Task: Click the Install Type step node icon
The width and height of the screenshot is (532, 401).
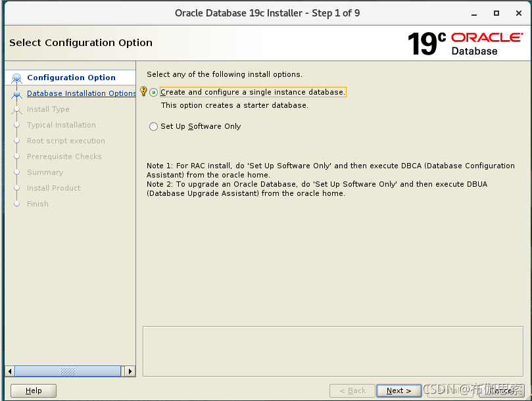Action: tap(16, 110)
